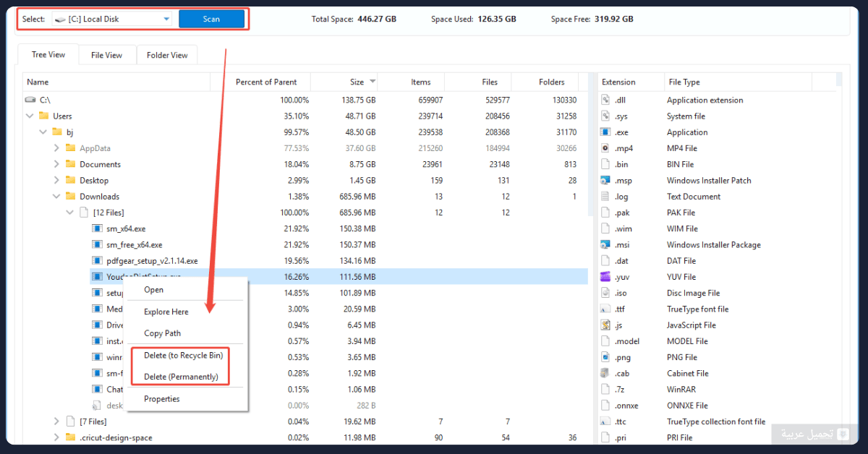Image resolution: width=868 pixels, height=454 pixels.
Task: Sort by Percent of Parent column
Action: click(x=260, y=82)
